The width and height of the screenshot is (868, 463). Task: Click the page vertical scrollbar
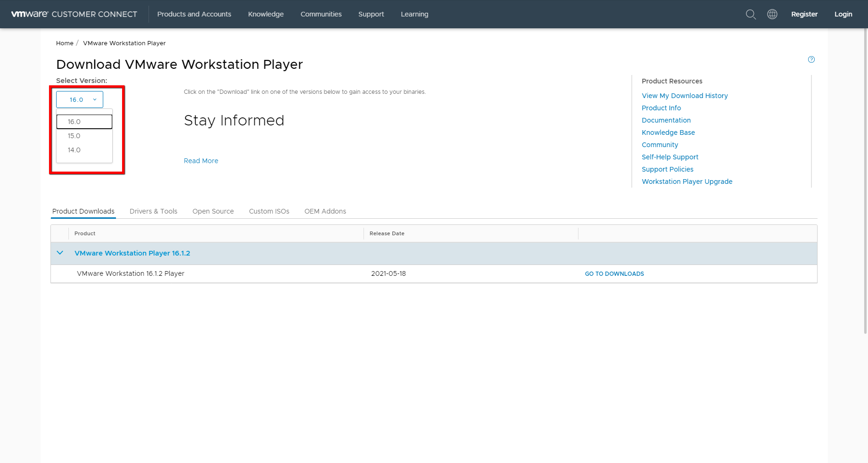tap(865, 181)
